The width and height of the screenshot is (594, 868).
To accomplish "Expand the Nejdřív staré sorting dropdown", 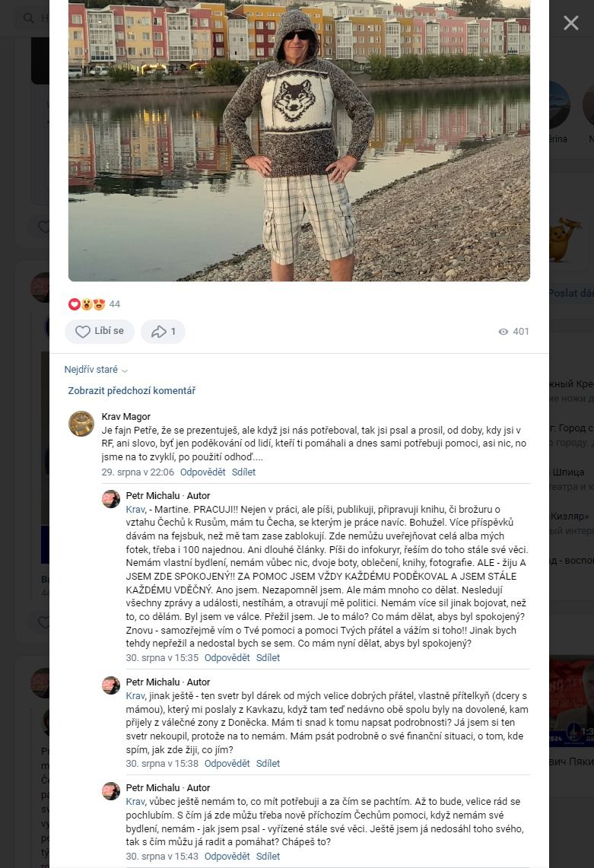I will click(96, 369).
